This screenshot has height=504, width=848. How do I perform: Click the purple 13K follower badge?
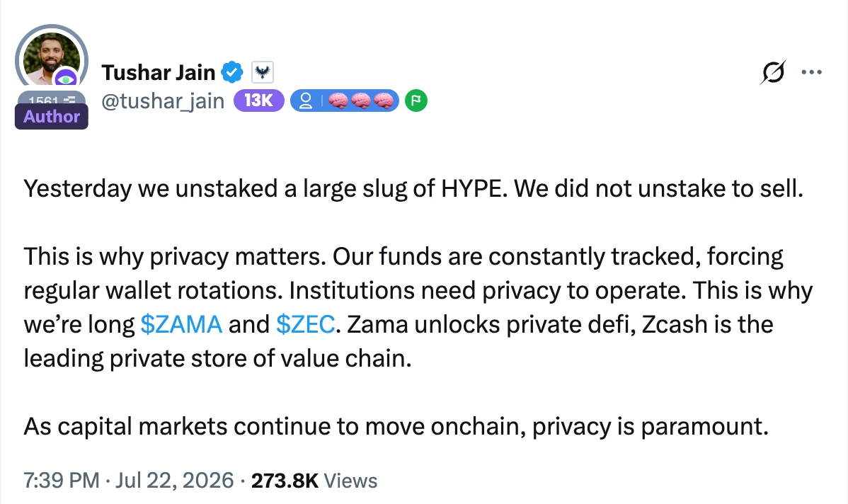pyautogui.click(x=258, y=101)
